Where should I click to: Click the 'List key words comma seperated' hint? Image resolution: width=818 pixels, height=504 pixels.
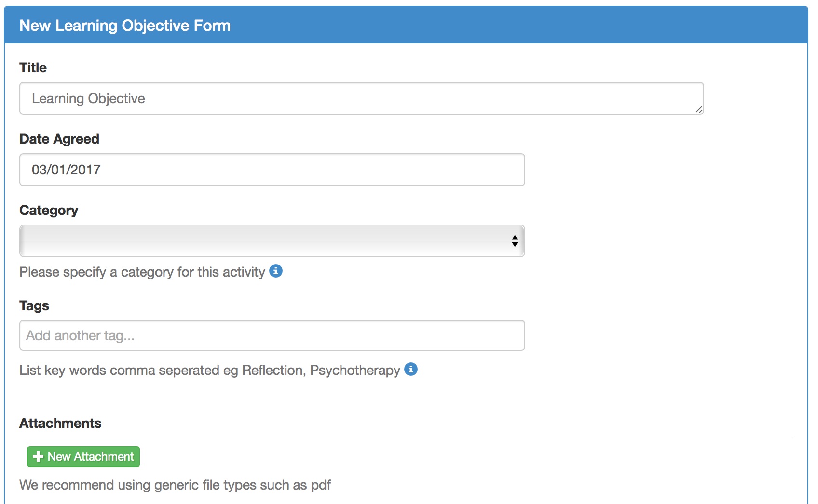(x=210, y=370)
